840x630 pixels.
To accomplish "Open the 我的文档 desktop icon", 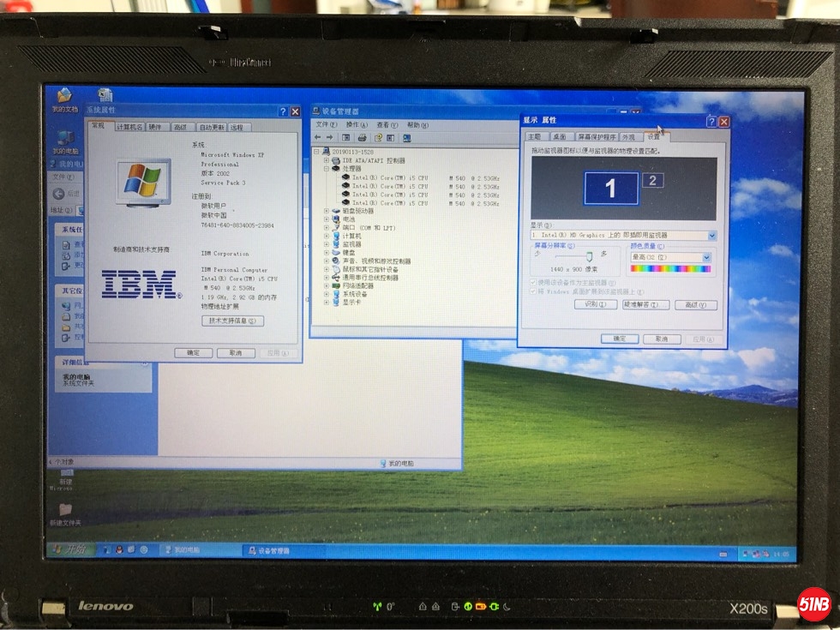I will 64,97.
